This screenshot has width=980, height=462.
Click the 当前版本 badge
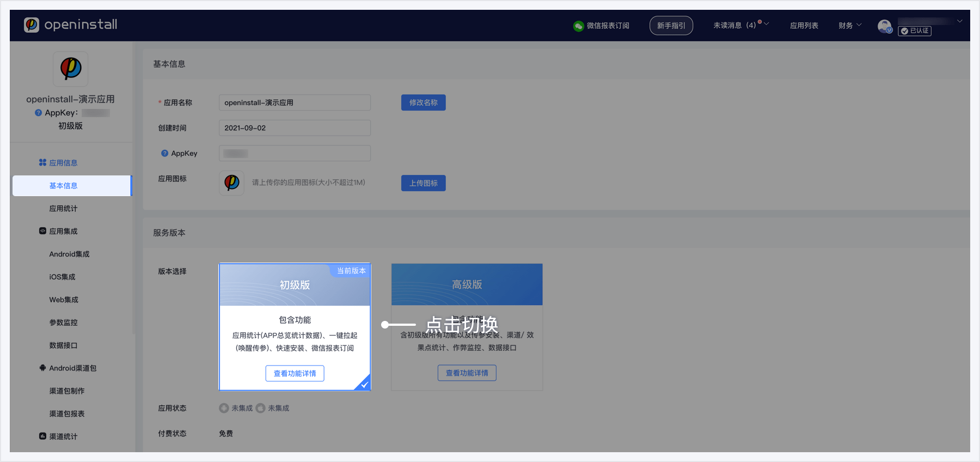coord(351,271)
